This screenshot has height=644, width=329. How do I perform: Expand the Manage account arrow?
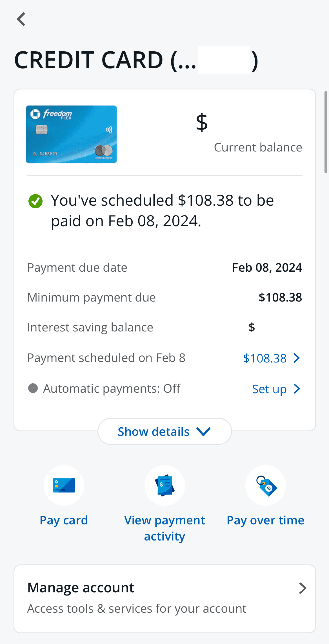pos(303,588)
